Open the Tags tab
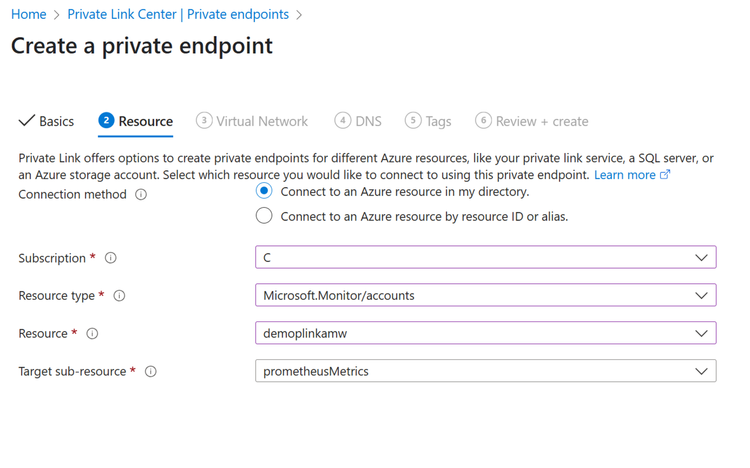Screen dimensions: 750x468 (x=438, y=121)
